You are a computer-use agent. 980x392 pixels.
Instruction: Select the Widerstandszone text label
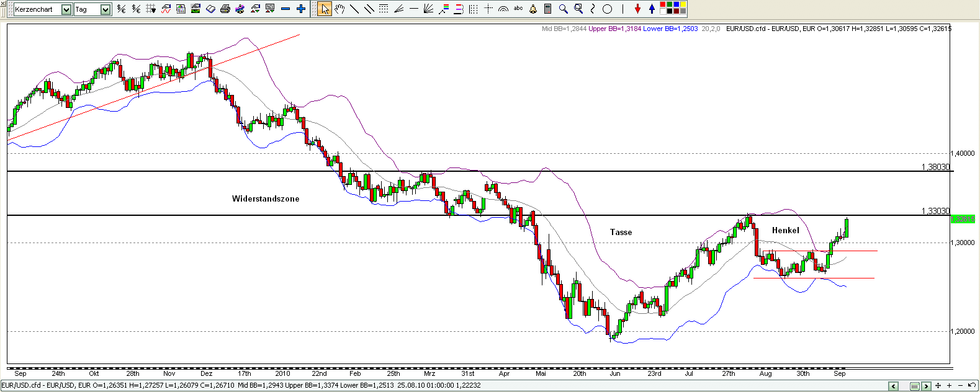click(266, 198)
